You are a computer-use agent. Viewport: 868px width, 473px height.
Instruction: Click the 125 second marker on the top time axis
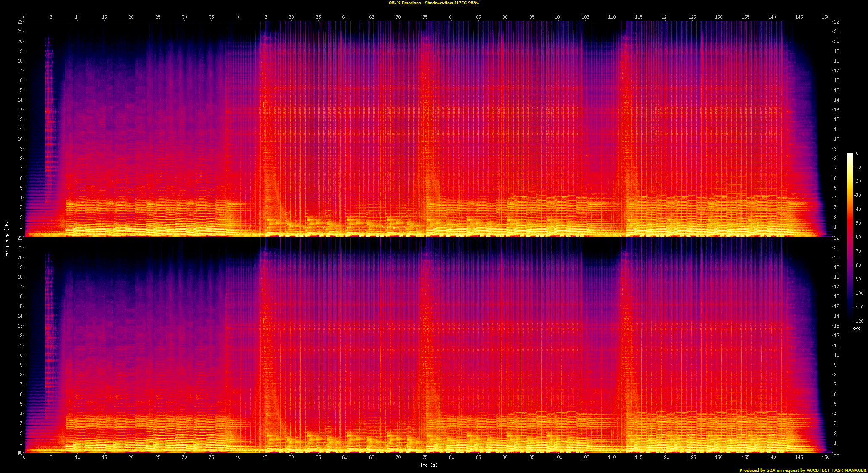(692, 17)
